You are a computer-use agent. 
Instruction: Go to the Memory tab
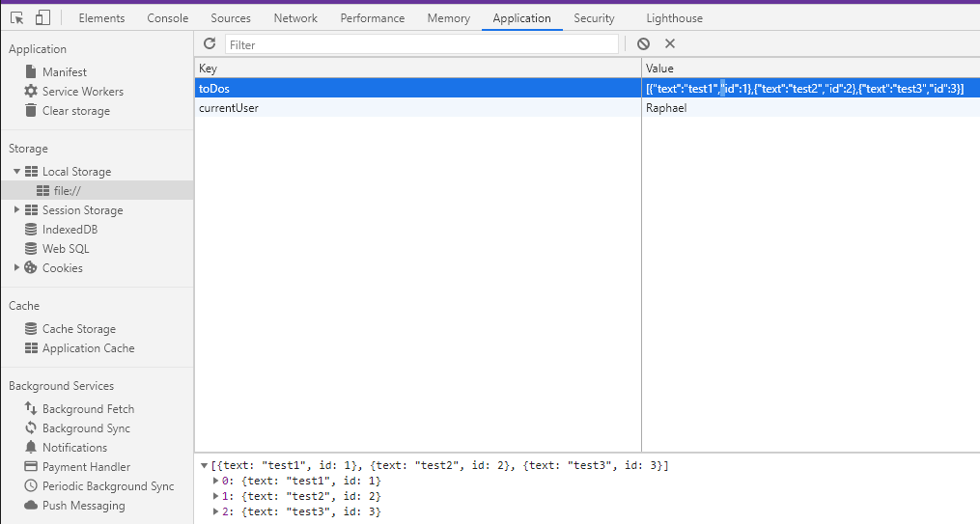pos(449,18)
